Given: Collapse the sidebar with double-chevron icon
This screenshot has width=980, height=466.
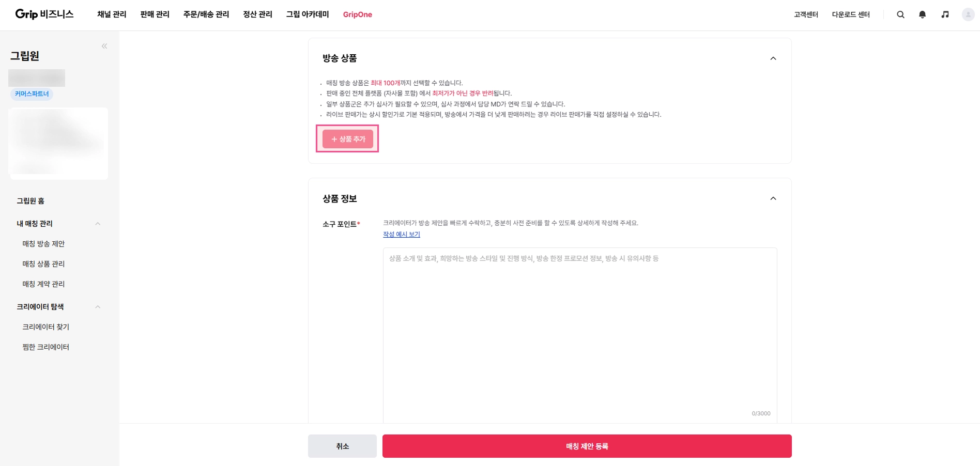Looking at the screenshot, I should coord(104,46).
